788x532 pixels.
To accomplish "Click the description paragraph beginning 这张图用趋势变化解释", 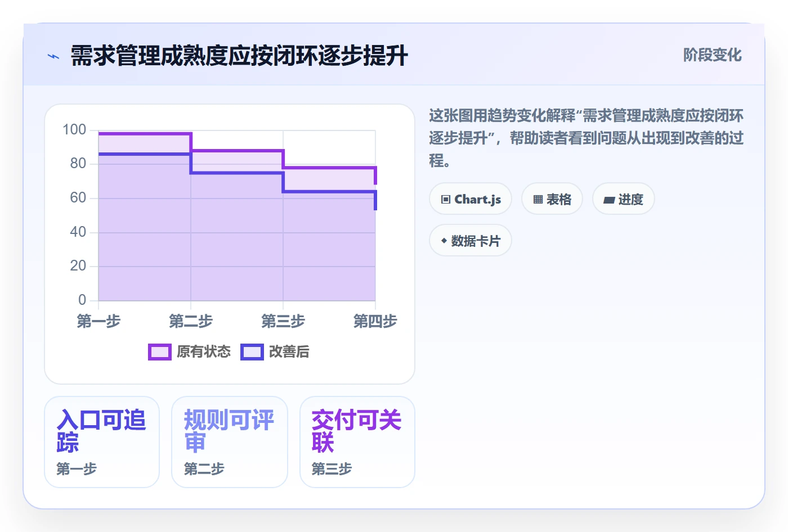I will click(x=586, y=138).
